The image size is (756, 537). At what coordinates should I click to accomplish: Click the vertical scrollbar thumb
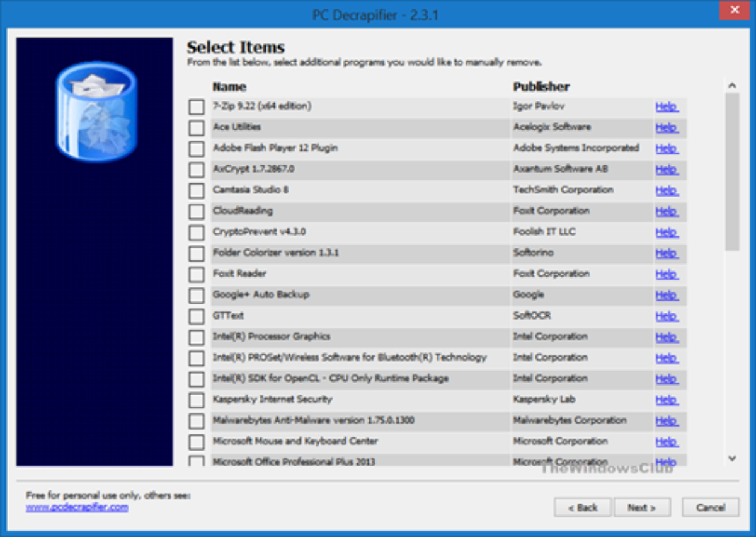732,171
